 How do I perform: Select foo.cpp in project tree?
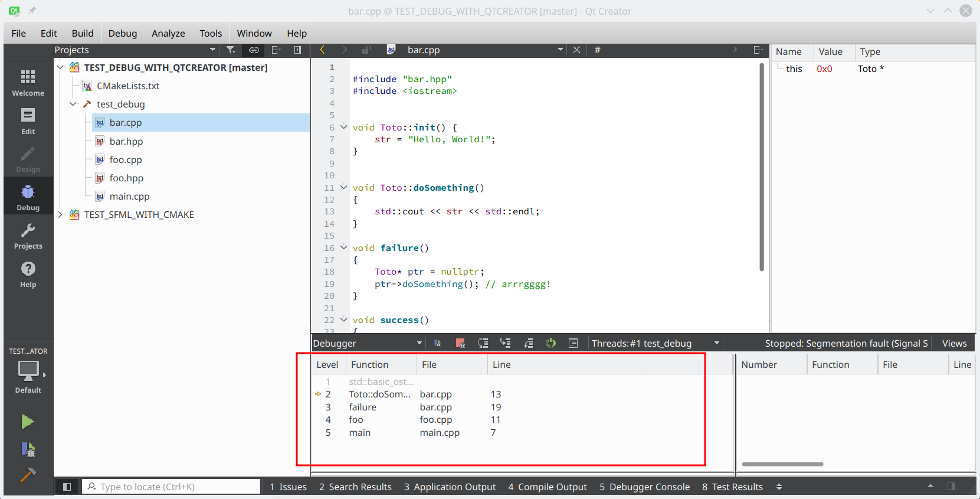coord(126,159)
